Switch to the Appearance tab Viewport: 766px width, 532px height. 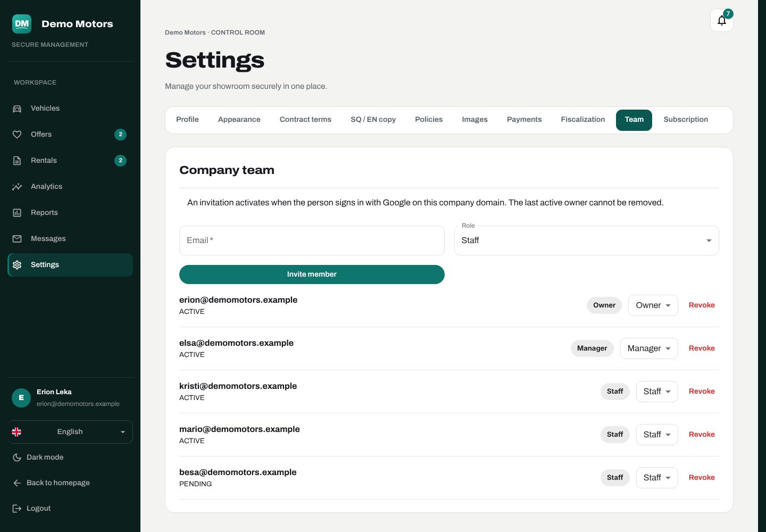(239, 120)
